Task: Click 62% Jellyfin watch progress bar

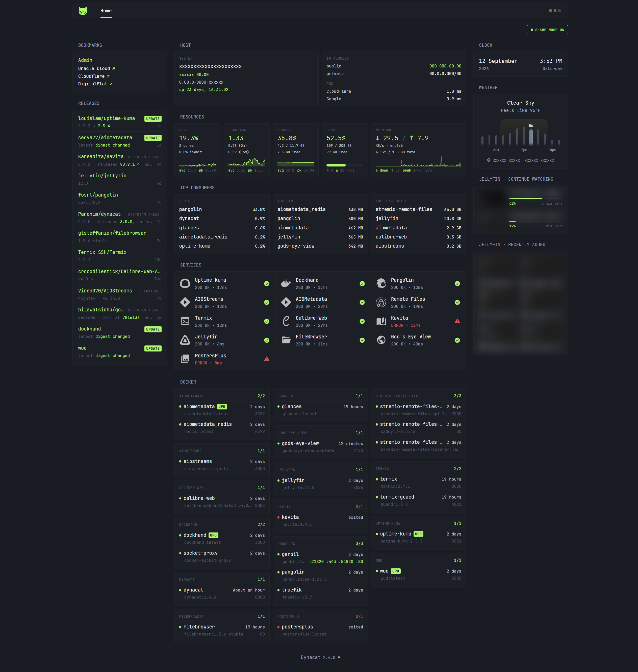Action: point(535,199)
